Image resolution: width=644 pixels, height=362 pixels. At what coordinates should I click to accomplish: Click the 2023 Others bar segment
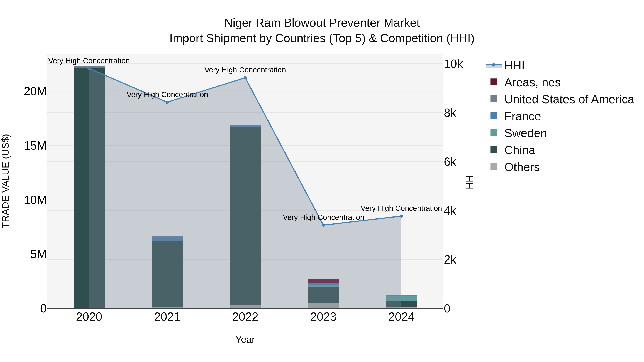point(323,306)
